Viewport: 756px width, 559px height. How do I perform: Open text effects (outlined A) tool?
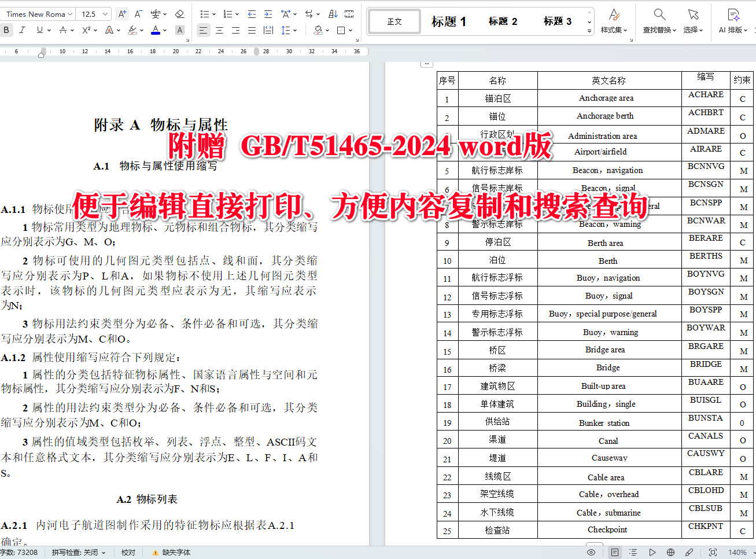(x=109, y=30)
